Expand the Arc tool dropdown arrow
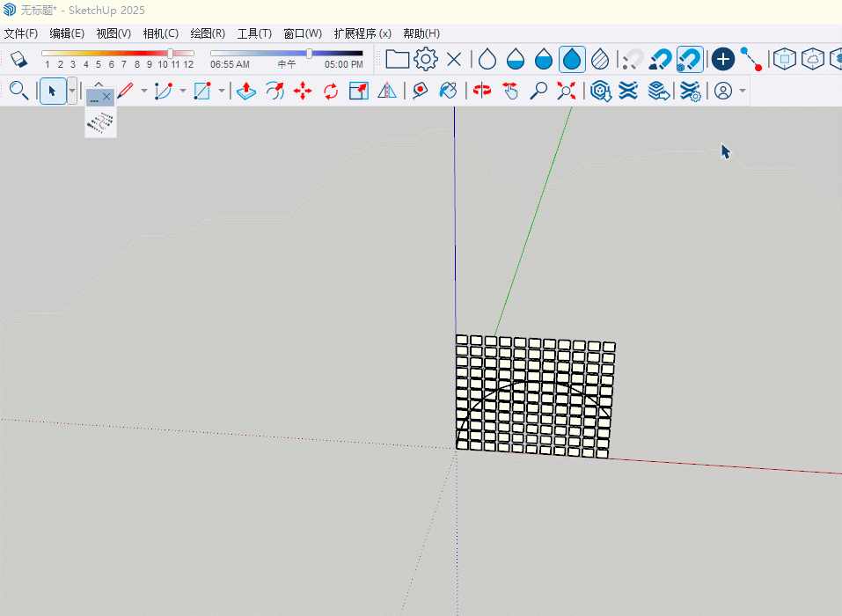 183,91
